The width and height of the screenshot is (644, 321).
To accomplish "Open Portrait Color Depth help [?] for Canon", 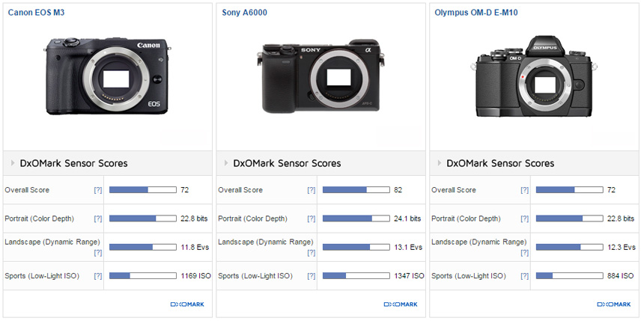I will click(x=98, y=218).
